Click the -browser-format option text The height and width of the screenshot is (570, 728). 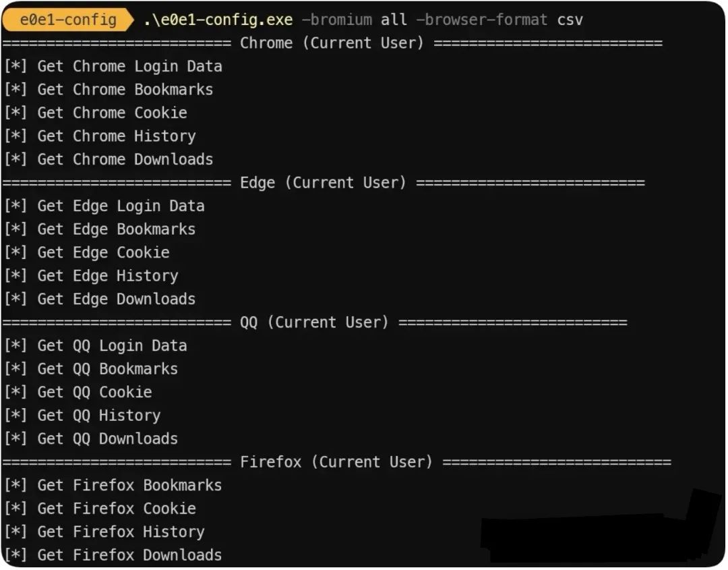pyautogui.click(x=481, y=20)
